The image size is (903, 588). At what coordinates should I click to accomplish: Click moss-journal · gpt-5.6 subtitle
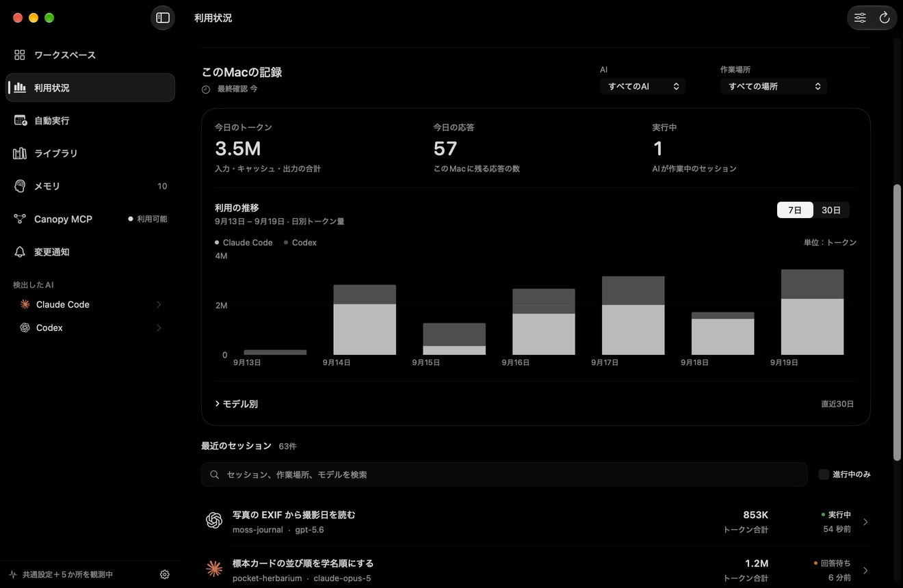(x=278, y=530)
